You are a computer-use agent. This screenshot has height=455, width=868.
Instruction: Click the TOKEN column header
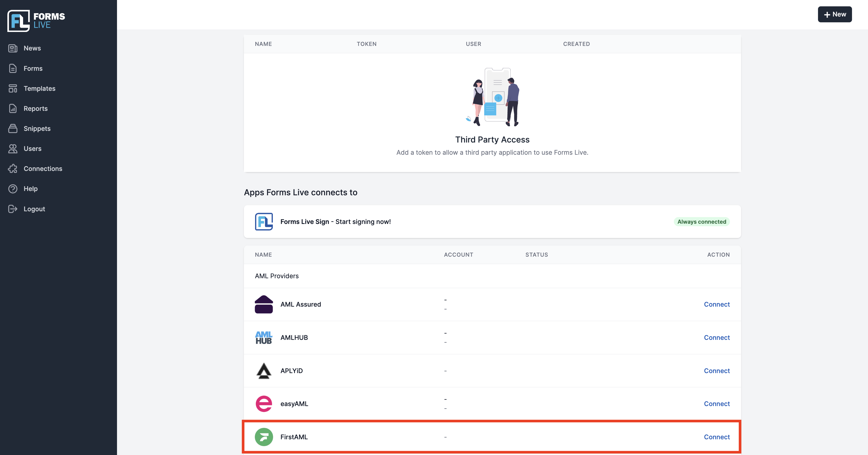(x=366, y=44)
